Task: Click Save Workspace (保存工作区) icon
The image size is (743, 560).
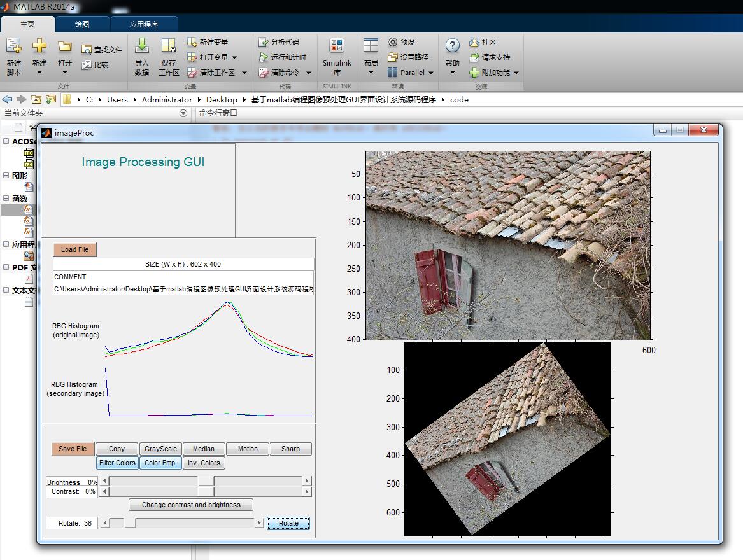Action: point(168,45)
